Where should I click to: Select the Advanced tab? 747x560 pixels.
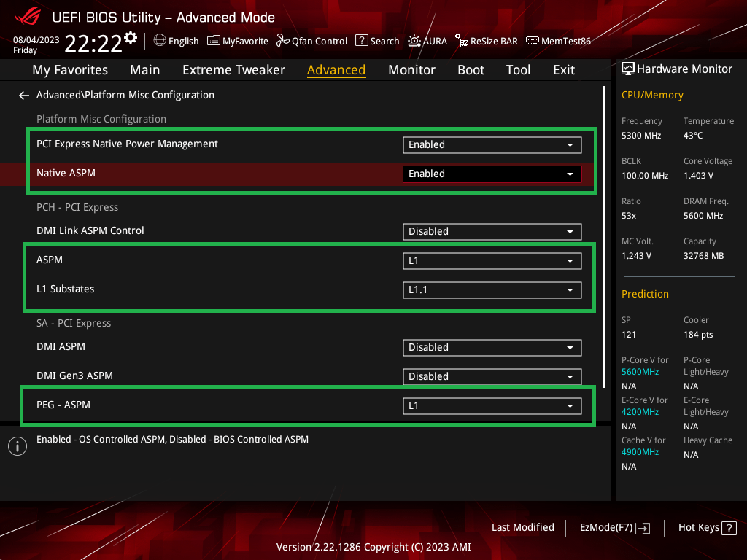336,70
